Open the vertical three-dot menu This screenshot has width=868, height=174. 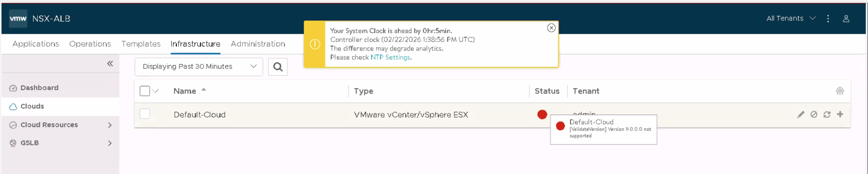coord(828,19)
